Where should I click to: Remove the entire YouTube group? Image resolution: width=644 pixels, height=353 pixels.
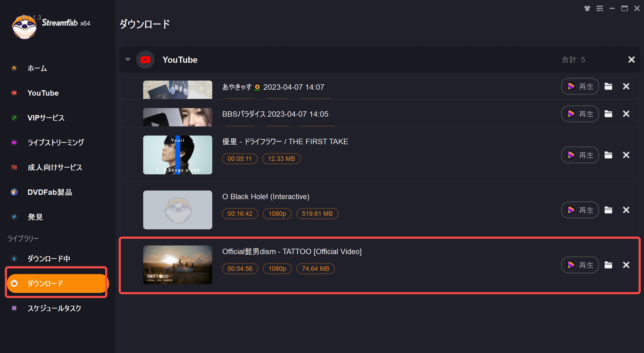[x=631, y=60]
